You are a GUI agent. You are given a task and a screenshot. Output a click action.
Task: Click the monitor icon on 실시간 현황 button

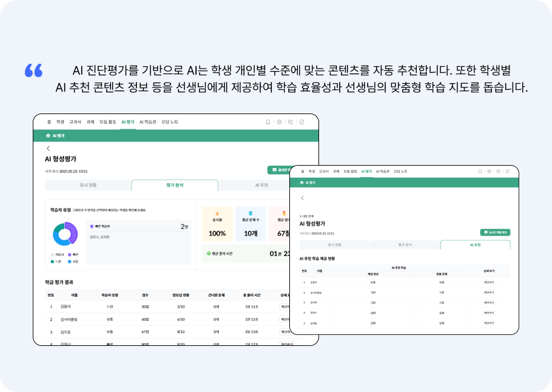tap(274, 171)
